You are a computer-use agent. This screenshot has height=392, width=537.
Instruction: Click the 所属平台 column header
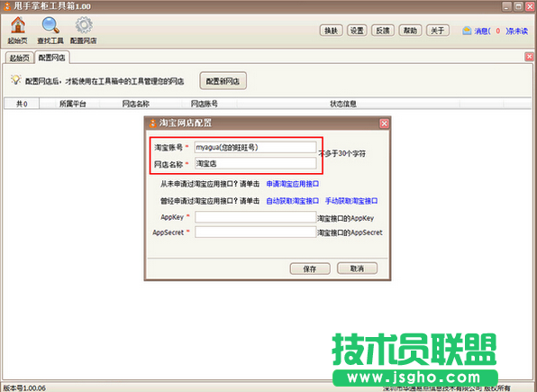tap(73, 104)
